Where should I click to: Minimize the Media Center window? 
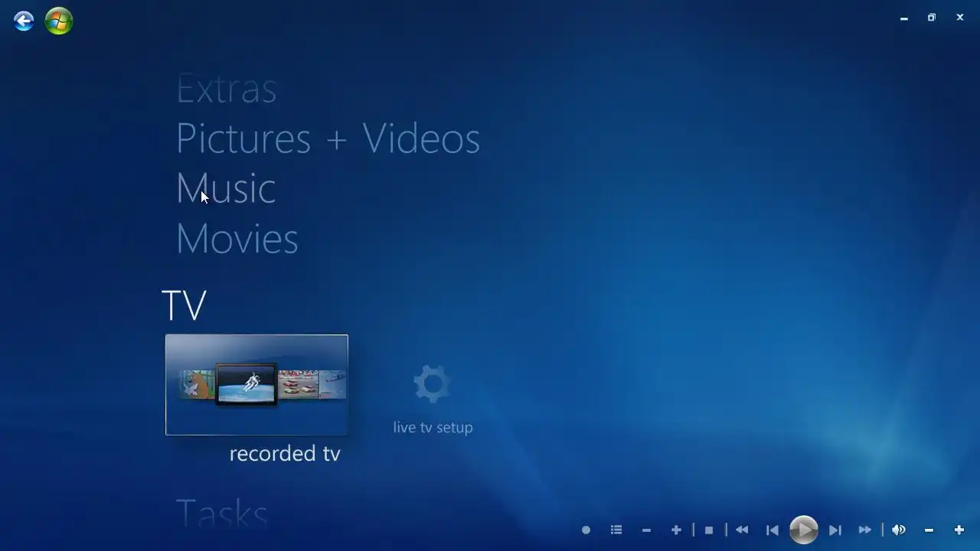tap(904, 18)
